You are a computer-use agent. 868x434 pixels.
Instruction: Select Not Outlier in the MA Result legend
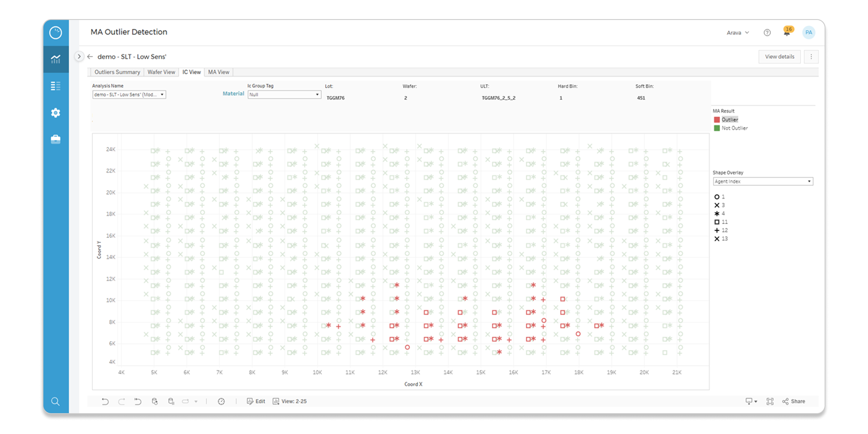coord(735,128)
